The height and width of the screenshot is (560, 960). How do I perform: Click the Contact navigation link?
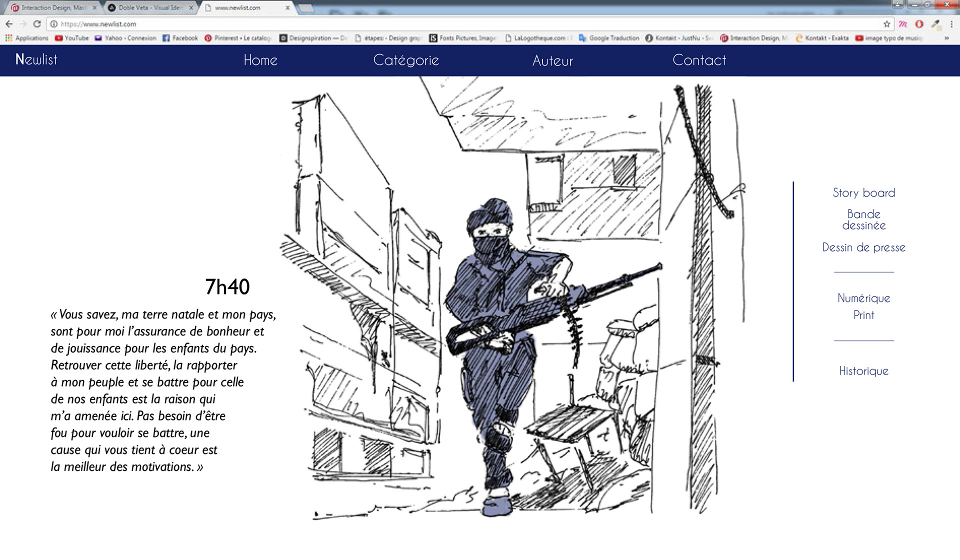click(x=699, y=60)
